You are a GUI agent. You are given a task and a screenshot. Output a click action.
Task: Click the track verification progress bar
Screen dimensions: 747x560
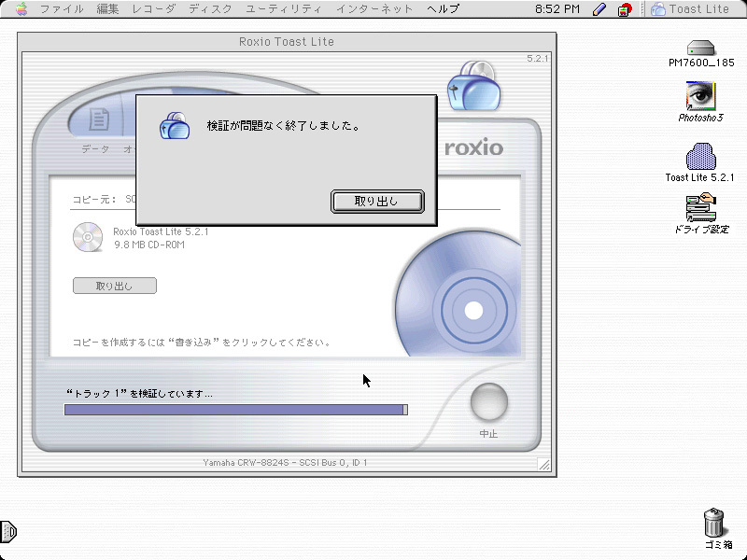235,410
